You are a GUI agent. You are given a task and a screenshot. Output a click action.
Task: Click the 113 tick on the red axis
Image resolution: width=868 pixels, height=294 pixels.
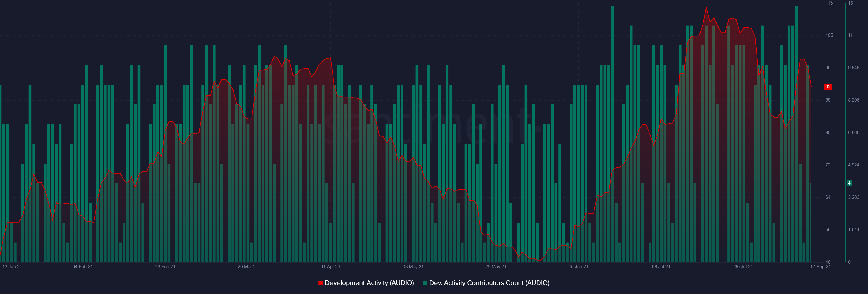pyautogui.click(x=829, y=3)
